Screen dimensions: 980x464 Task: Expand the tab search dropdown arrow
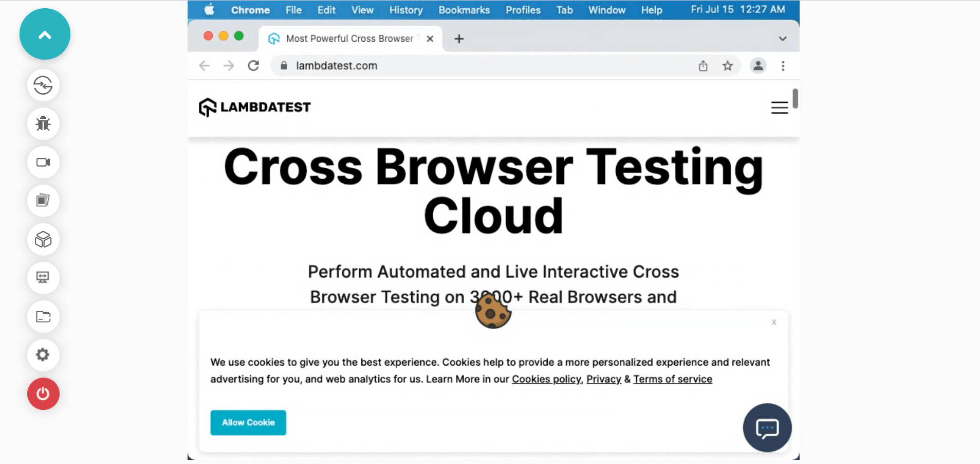tap(782, 39)
